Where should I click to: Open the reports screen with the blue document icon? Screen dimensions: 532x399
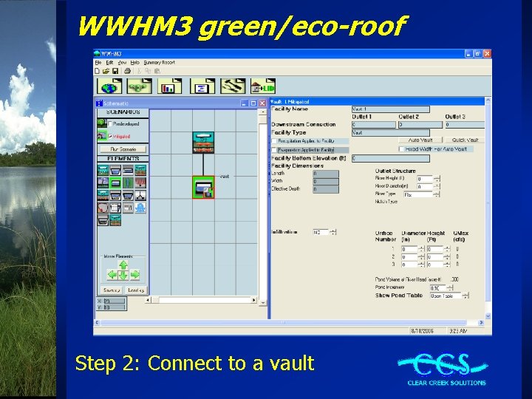coord(202,86)
